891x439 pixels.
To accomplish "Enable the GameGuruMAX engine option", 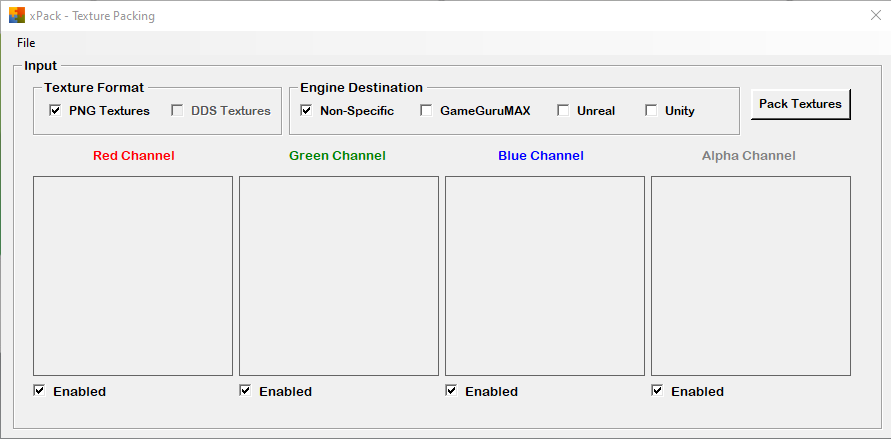I will pos(426,110).
